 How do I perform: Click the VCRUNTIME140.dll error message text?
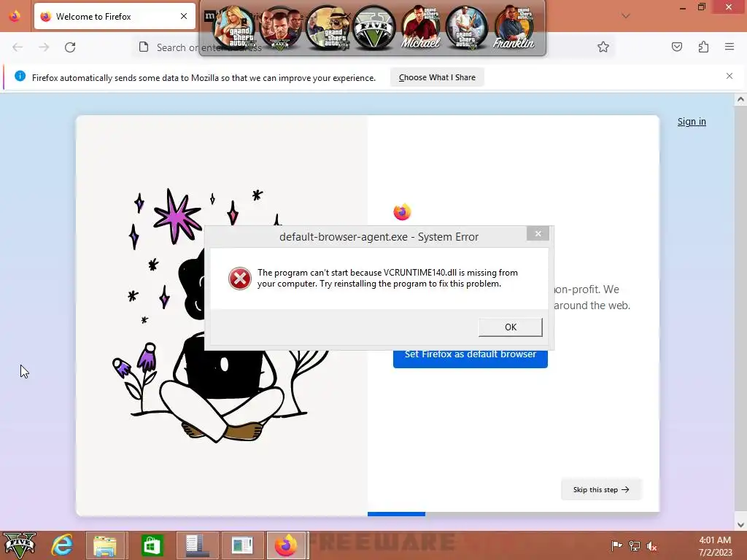point(387,278)
